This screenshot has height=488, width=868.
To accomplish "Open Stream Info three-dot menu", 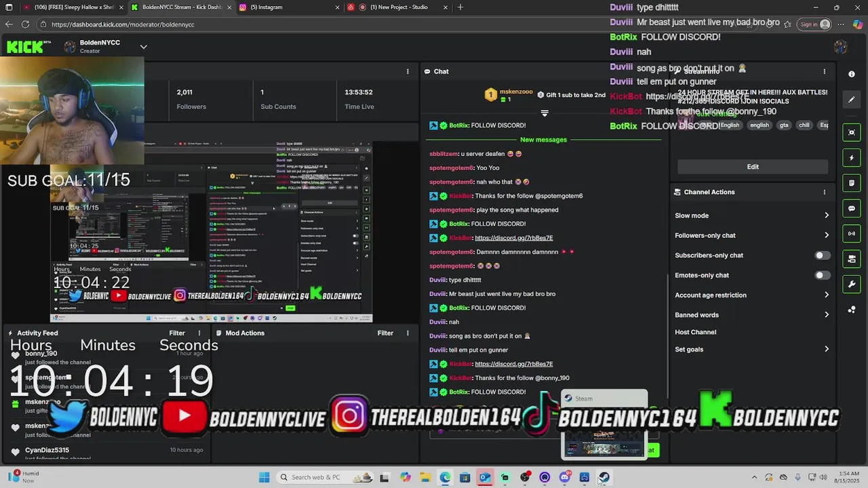I will coord(825,71).
